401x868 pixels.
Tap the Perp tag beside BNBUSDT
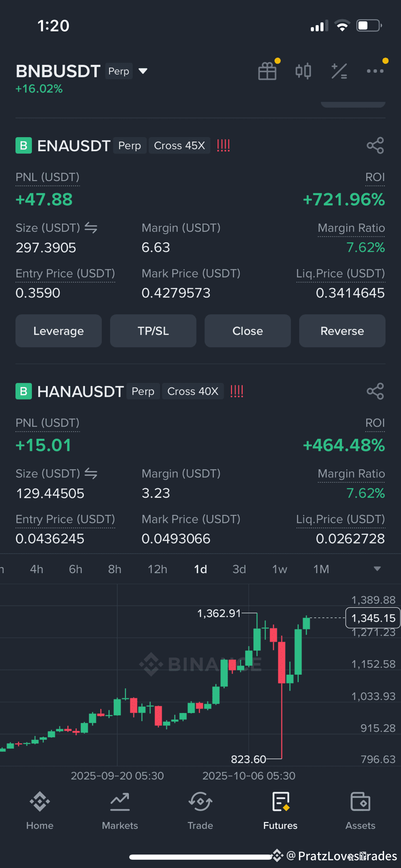pyautogui.click(x=119, y=71)
